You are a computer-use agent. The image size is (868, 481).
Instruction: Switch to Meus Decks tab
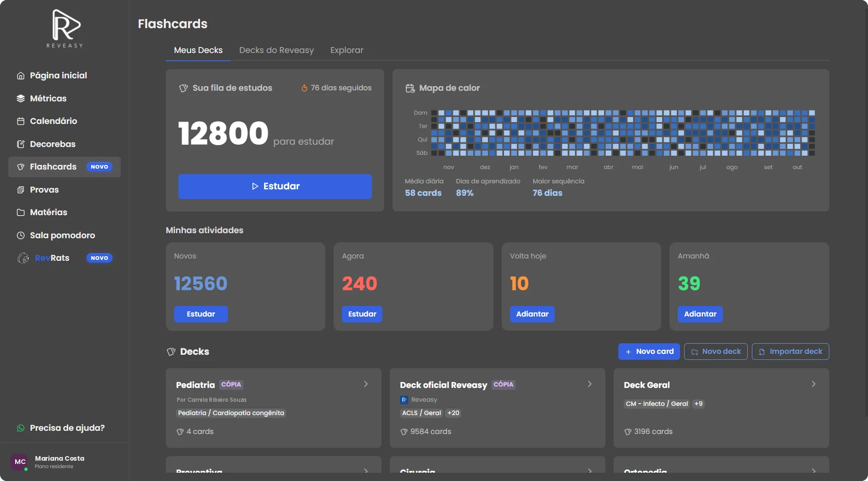[198, 50]
